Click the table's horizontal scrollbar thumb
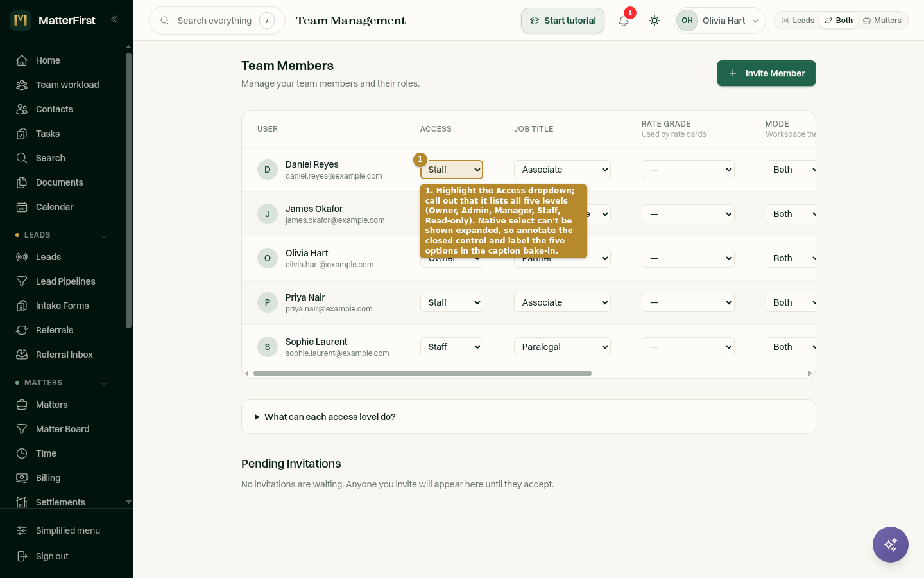This screenshot has height=578, width=924. 422,373
